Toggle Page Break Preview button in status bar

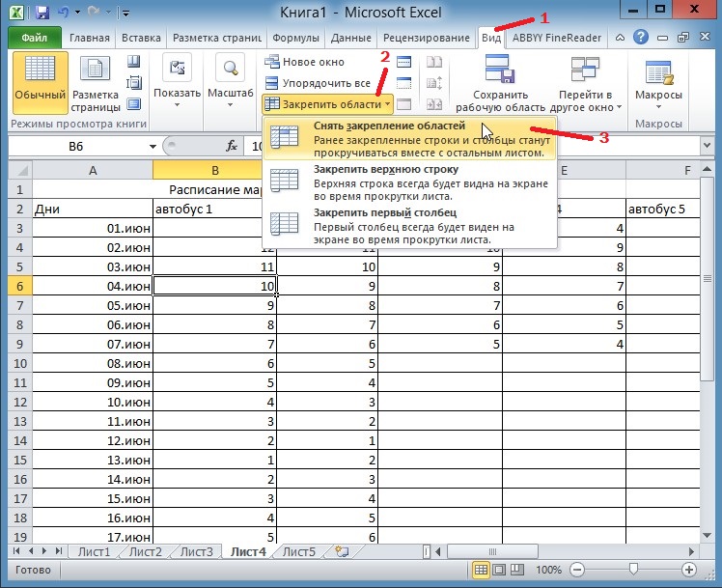(517, 570)
